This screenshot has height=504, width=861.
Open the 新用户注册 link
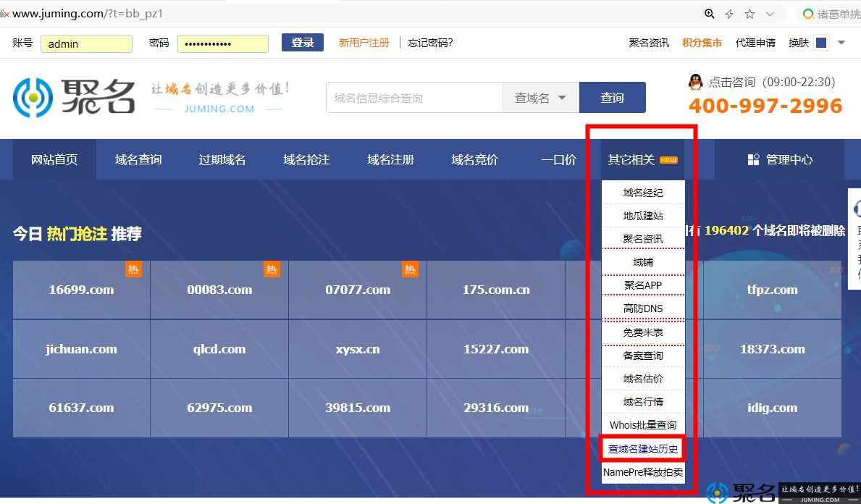[364, 43]
